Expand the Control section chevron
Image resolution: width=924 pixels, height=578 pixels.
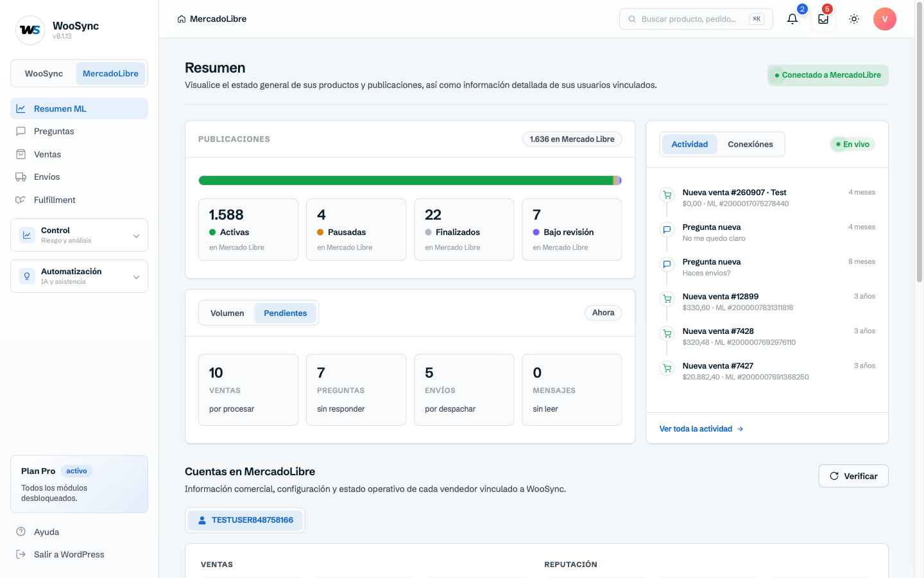coord(136,236)
